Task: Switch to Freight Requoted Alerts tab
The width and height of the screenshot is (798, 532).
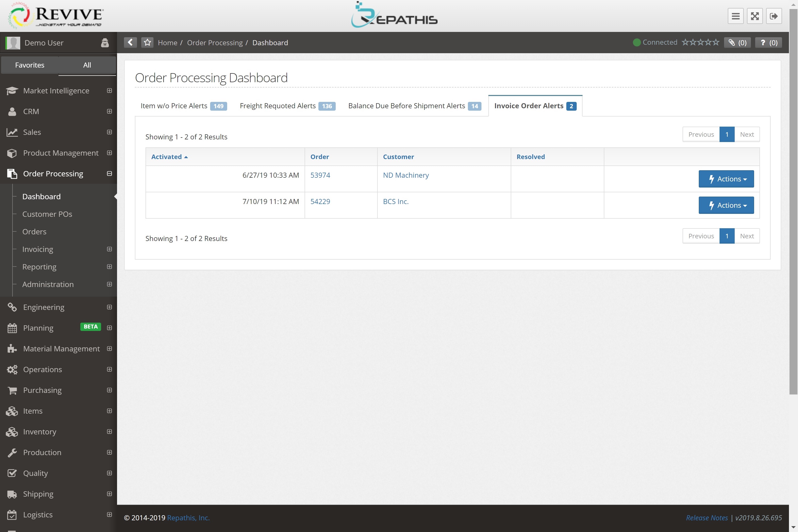Action: click(x=287, y=106)
